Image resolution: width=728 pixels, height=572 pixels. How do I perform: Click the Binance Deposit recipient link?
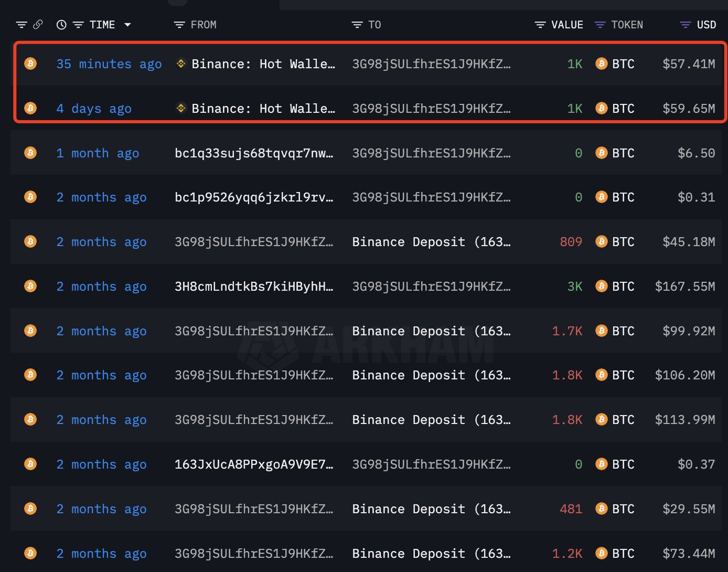click(x=431, y=242)
